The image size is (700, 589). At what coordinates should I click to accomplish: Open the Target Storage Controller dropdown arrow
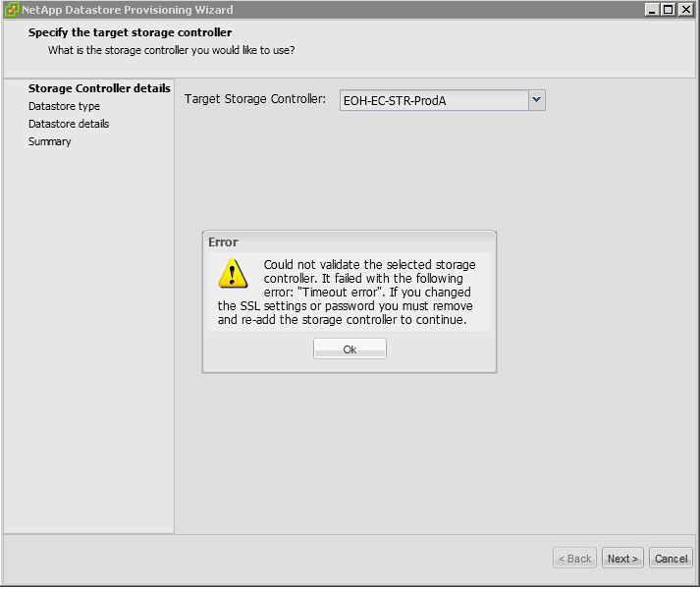click(537, 100)
